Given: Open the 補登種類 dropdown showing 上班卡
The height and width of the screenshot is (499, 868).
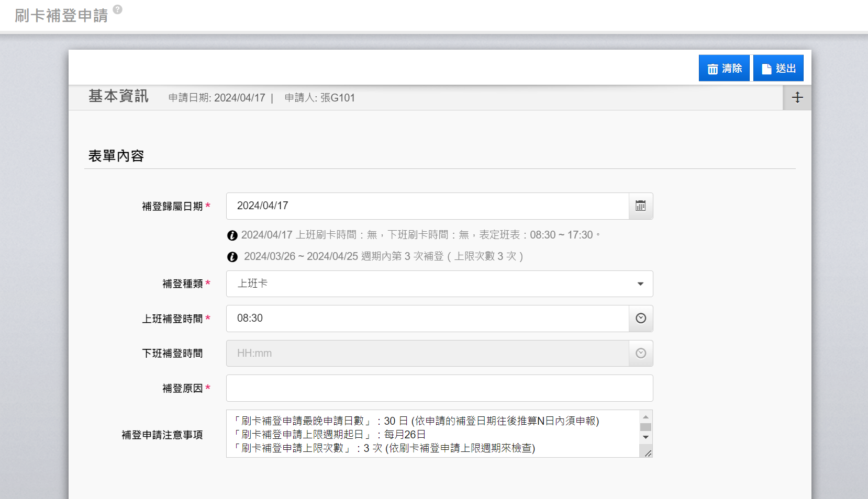Looking at the screenshot, I should click(x=439, y=284).
